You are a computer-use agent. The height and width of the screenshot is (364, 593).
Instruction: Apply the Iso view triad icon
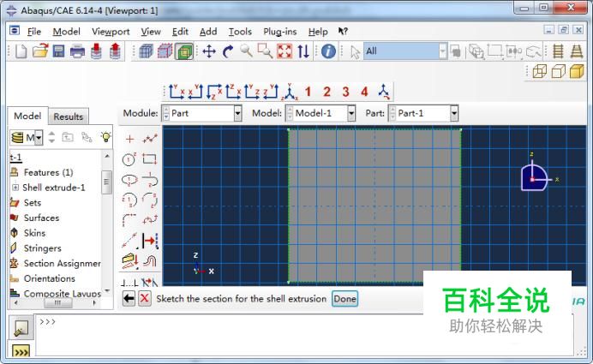pyautogui.click(x=290, y=92)
